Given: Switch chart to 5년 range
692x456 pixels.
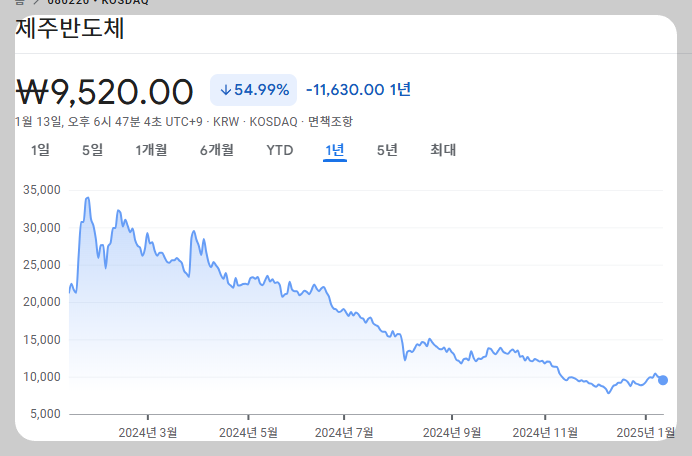Looking at the screenshot, I should 387,150.
